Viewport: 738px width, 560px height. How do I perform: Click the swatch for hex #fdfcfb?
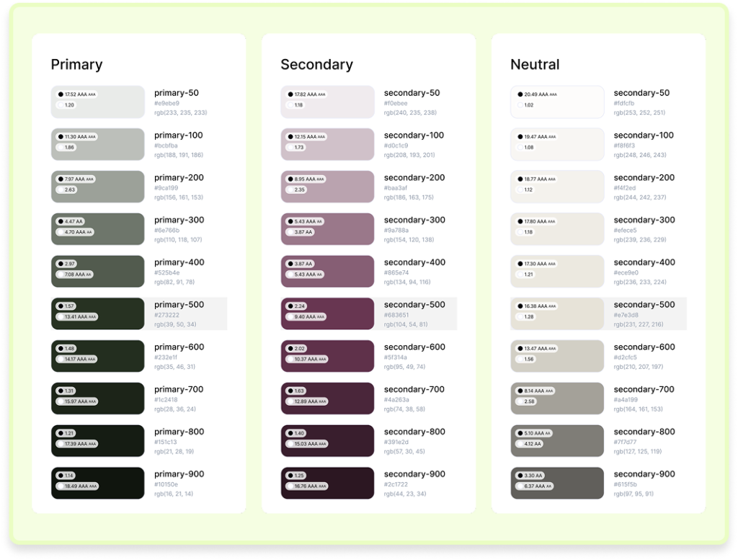coord(557,102)
